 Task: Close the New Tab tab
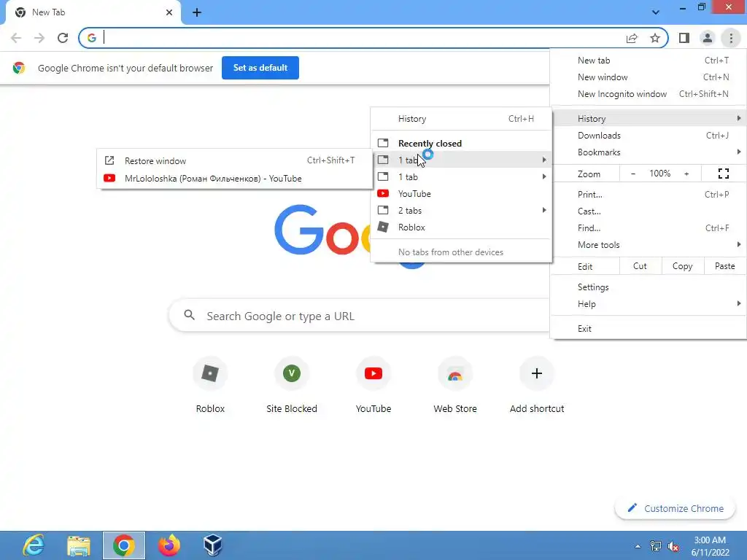(169, 12)
